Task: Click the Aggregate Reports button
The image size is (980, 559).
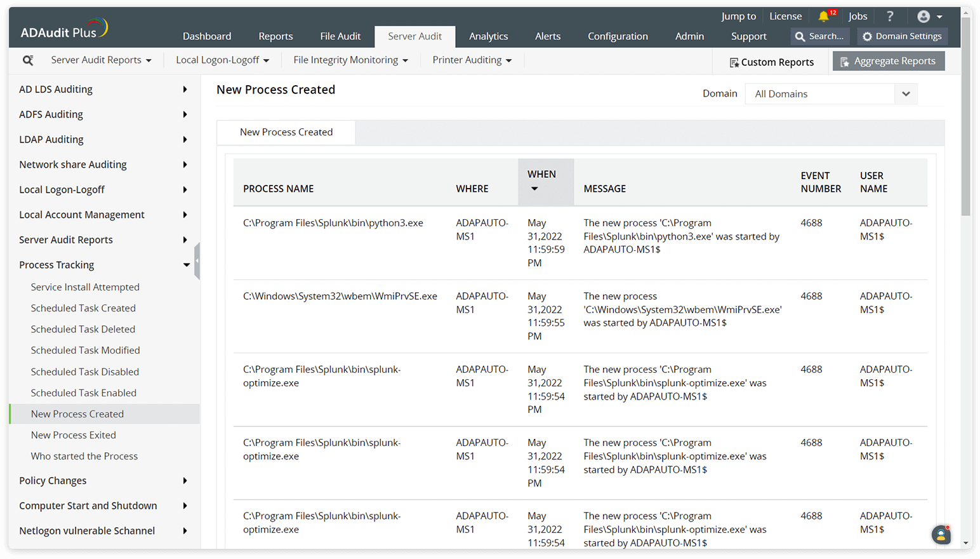Action: tap(889, 60)
